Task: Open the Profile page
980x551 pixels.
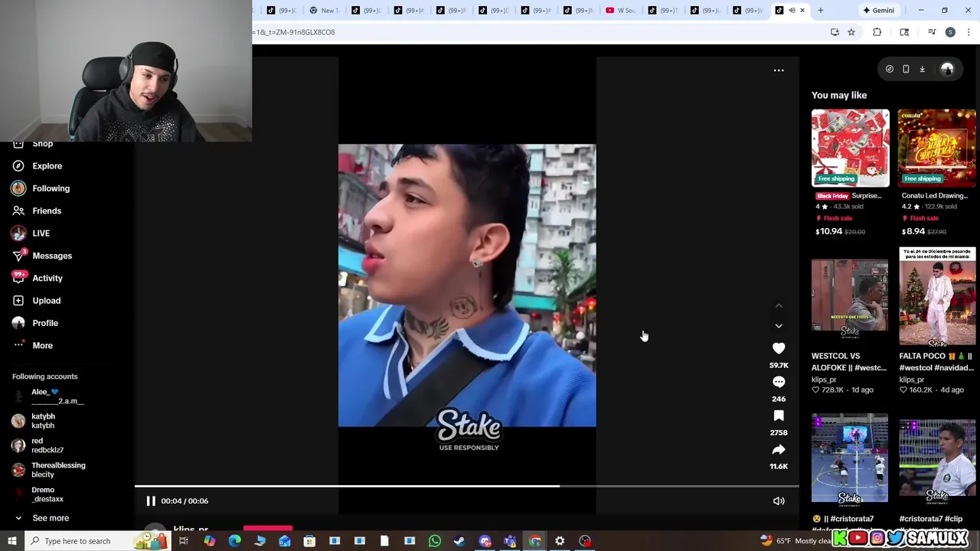Action: pyautogui.click(x=45, y=323)
